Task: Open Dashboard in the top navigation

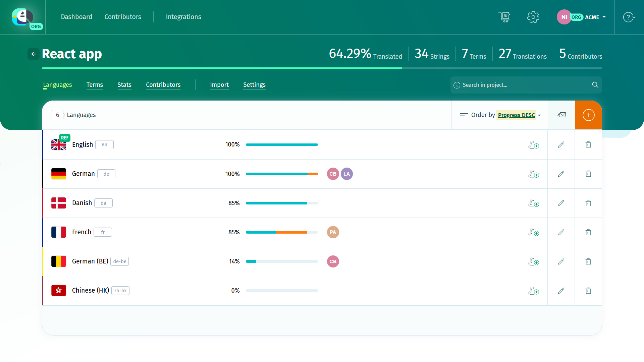Action: (76, 17)
